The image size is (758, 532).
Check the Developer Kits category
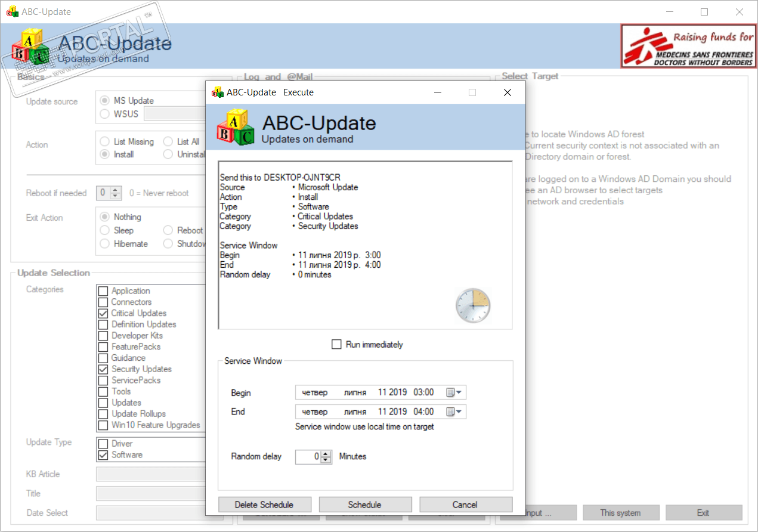103,336
